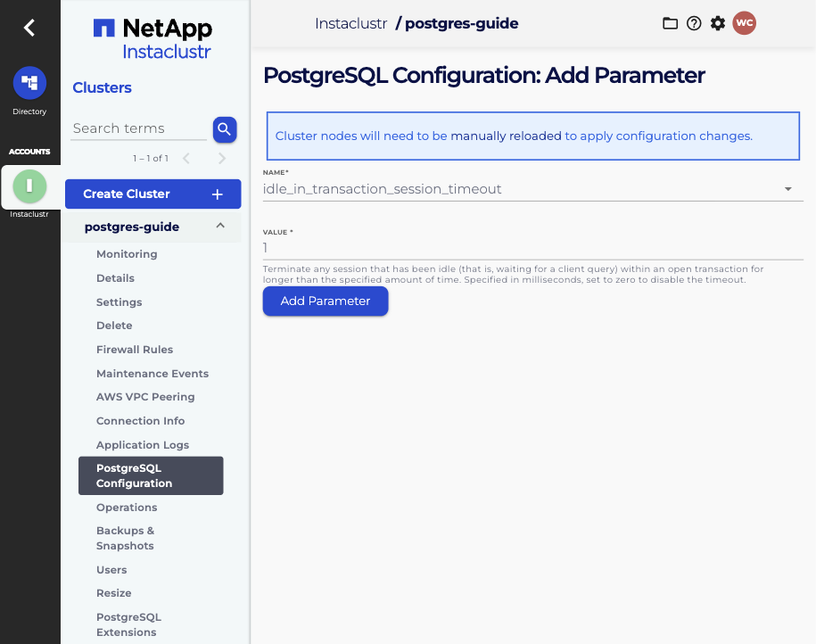Viewport: 816px width, 644px height.
Task: Collapse the postgres-guide cluster menu
Action: (x=220, y=227)
